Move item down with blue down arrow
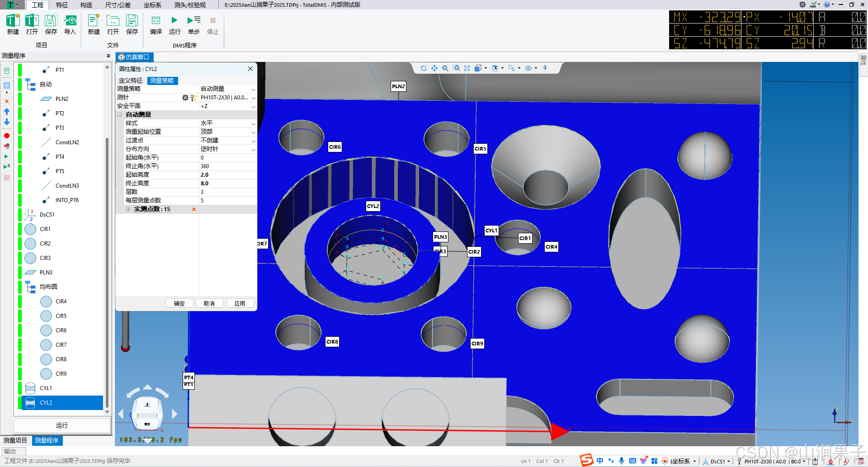The height and width of the screenshot is (467, 868). [7, 122]
